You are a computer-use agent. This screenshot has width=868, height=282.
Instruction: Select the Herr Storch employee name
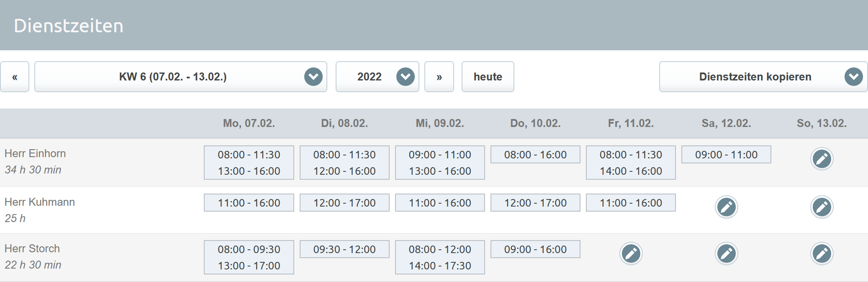(x=32, y=248)
